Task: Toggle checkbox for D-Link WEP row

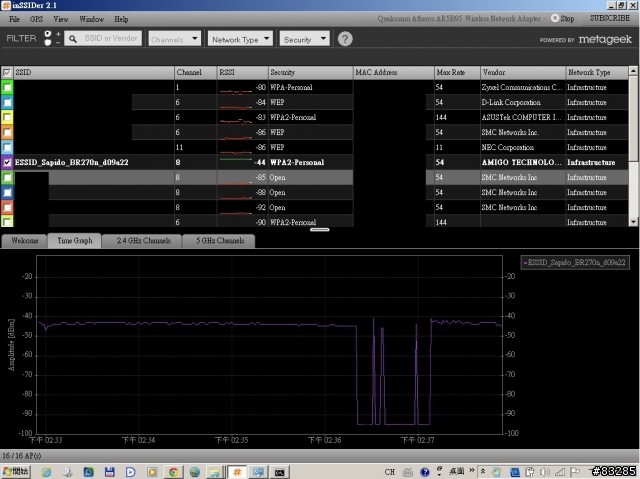Action: point(7,102)
